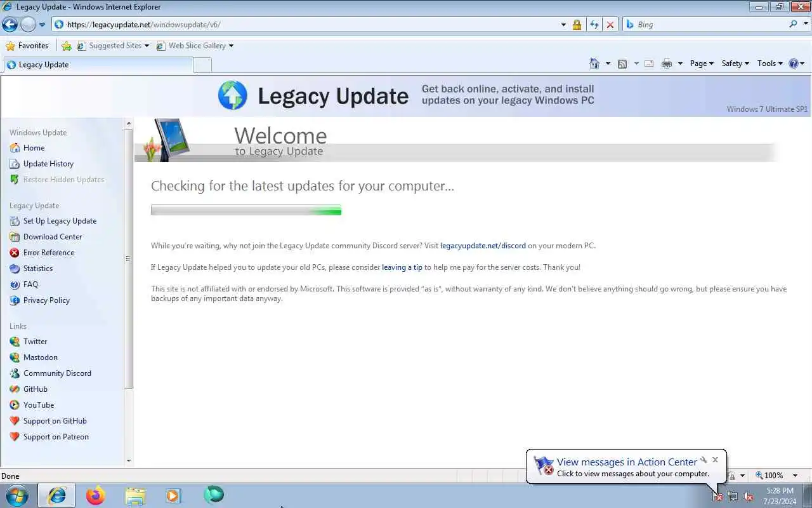Click the 100% zoom level button

pyautogui.click(x=769, y=476)
